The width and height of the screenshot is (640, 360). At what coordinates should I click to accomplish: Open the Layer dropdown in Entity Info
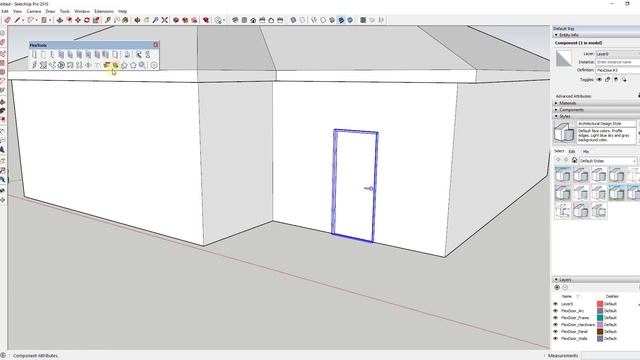tap(618, 54)
